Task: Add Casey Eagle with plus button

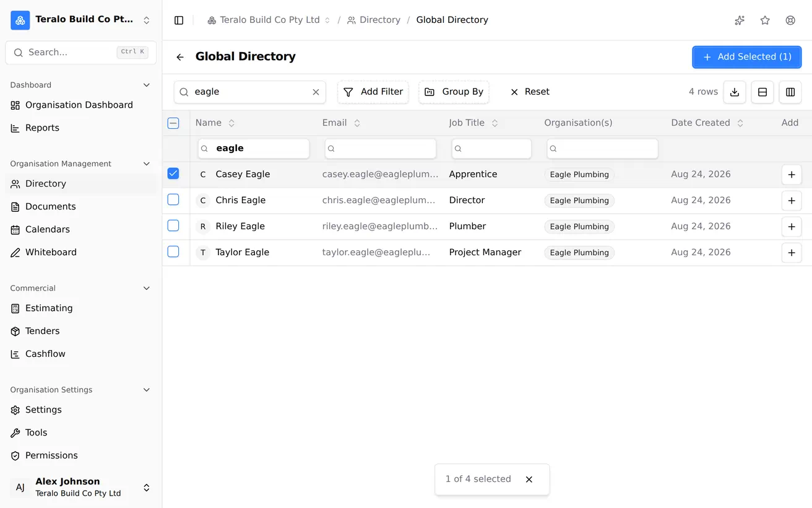Action: click(792, 175)
